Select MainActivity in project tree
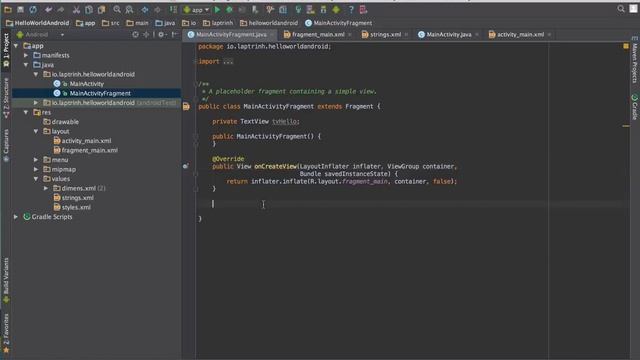The image size is (640, 360). click(x=87, y=84)
